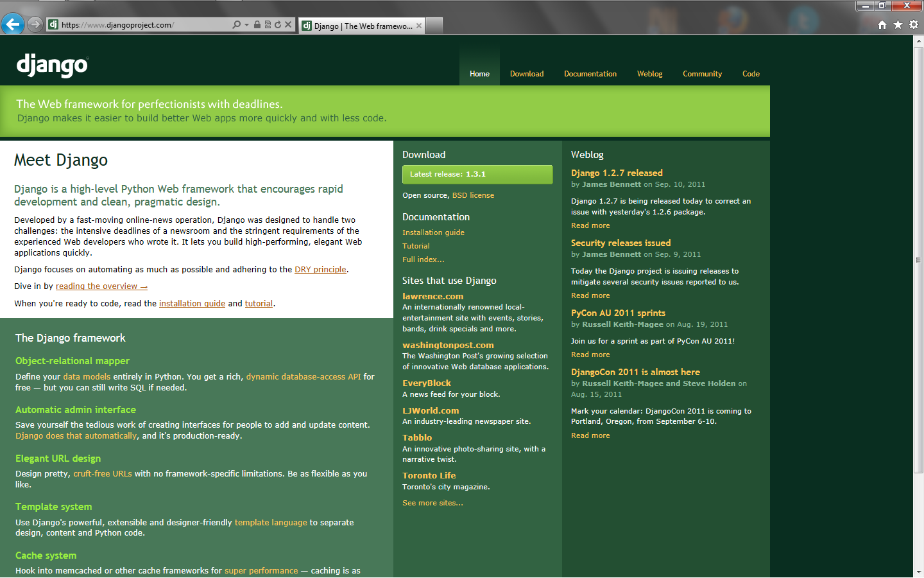Click the Full index... link

pos(423,259)
